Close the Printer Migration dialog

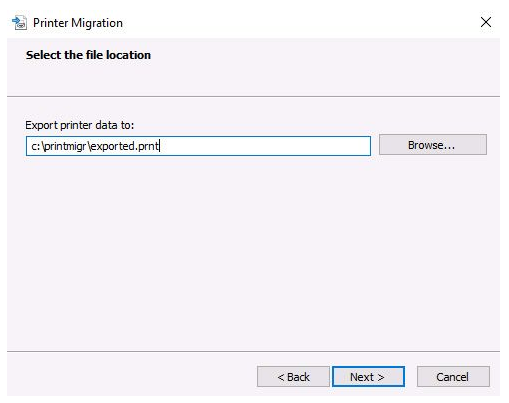(x=485, y=22)
